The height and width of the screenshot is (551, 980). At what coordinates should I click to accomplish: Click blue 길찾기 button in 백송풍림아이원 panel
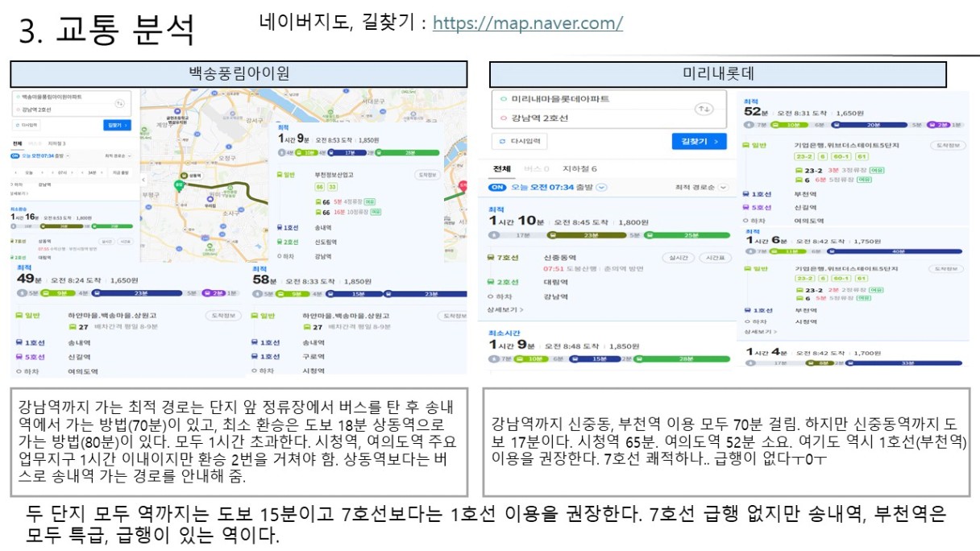point(118,126)
